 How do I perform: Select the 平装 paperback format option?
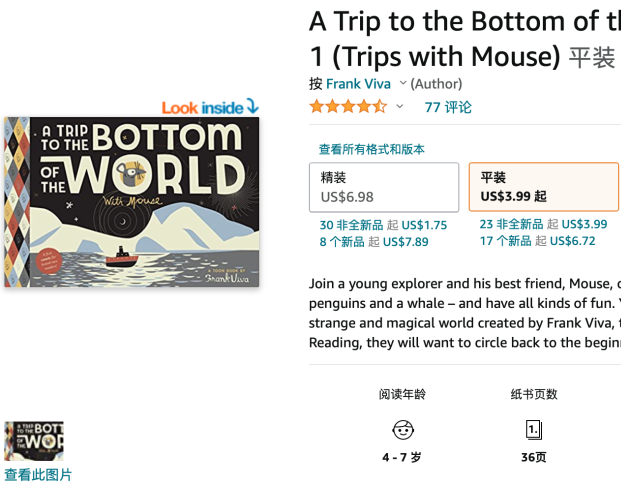(543, 187)
